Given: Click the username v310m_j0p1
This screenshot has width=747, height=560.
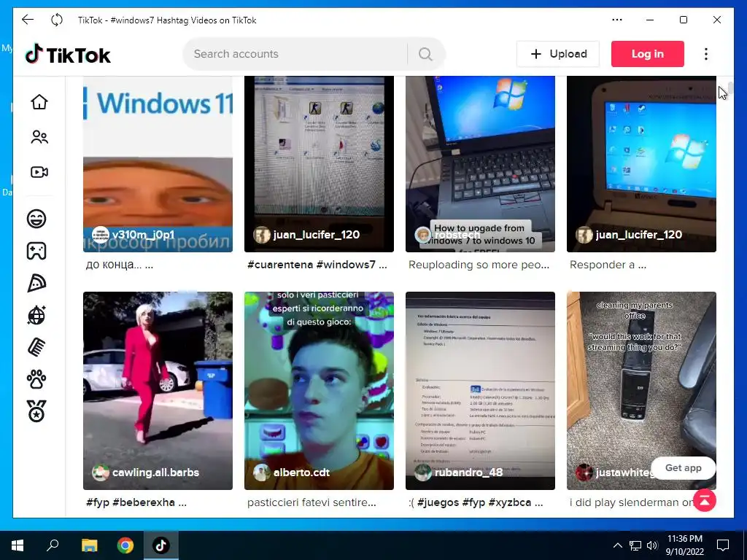Looking at the screenshot, I should [144, 234].
